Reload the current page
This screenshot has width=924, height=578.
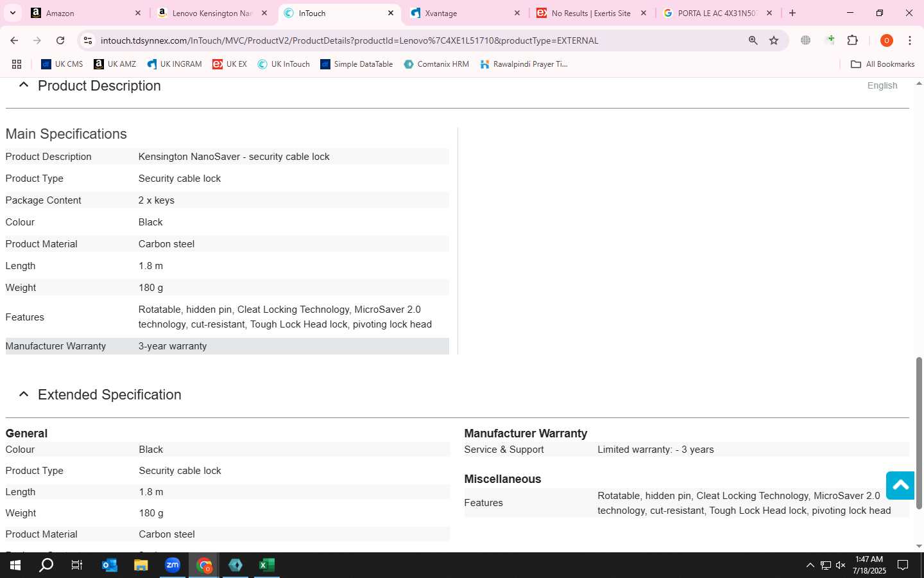tap(60, 40)
